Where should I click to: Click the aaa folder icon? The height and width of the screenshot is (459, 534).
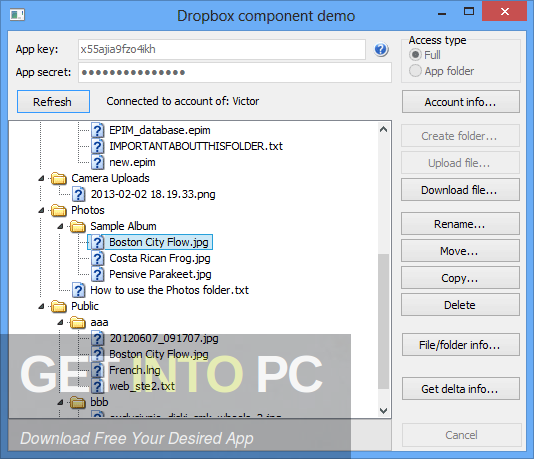[78, 322]
